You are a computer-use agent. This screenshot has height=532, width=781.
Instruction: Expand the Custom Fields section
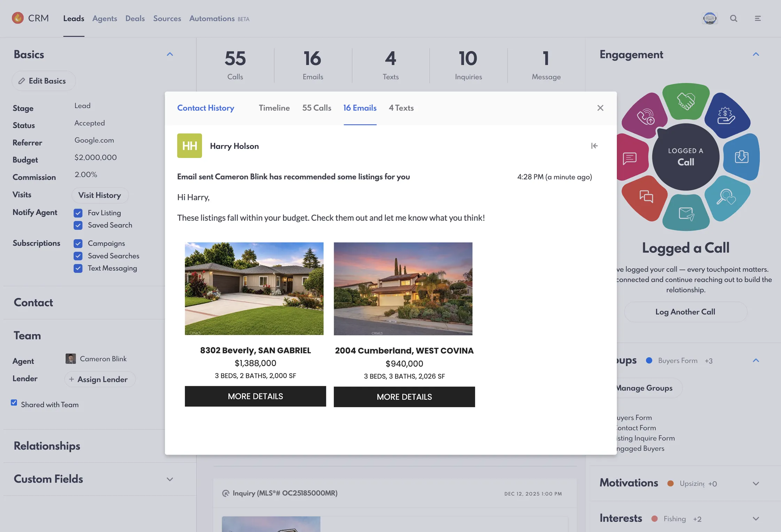click(170, 479)
